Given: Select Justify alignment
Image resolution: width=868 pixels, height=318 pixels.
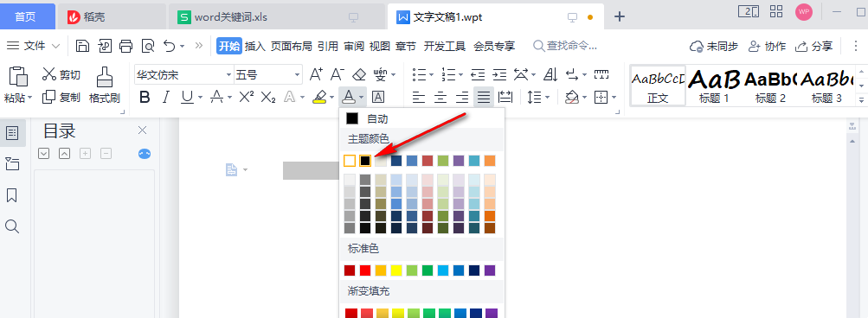Looking at the screenshot, I should coord(484,98).
